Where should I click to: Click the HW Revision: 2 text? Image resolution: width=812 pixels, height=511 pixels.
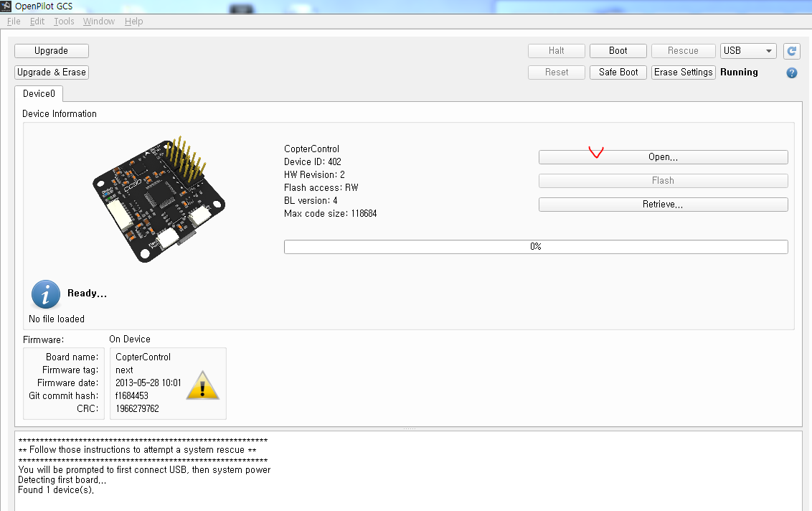(x=314, y=174)
